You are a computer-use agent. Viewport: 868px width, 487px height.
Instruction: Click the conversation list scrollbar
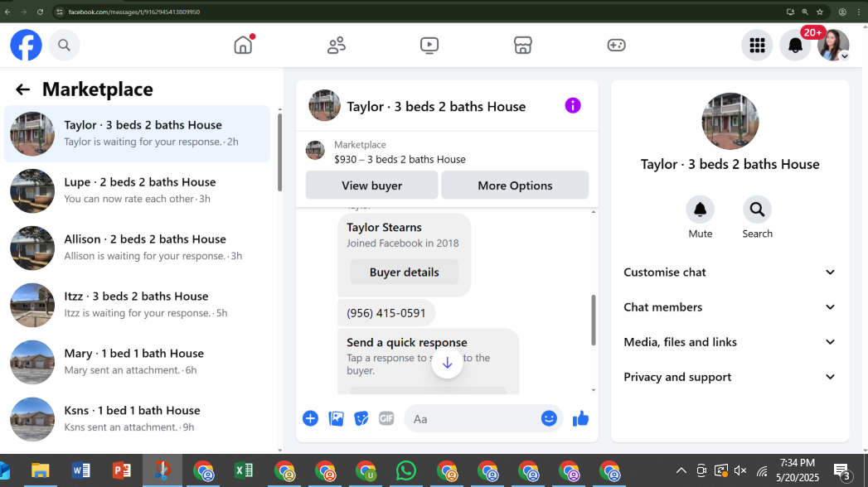pos(279,153)
